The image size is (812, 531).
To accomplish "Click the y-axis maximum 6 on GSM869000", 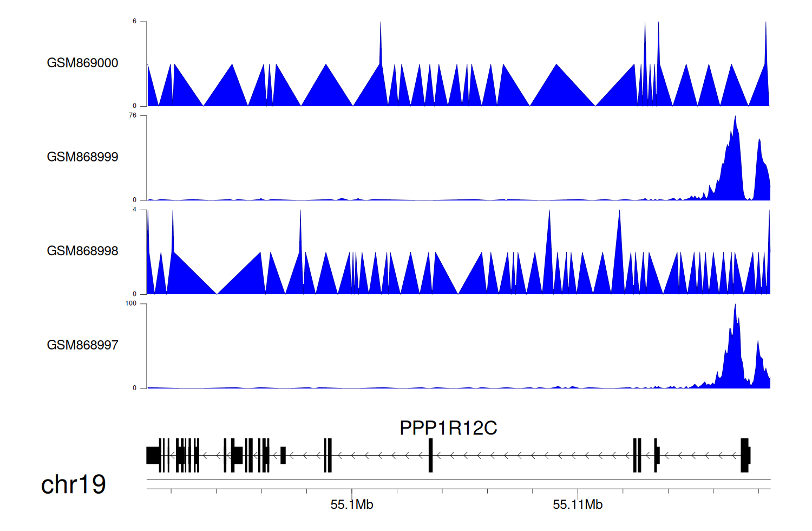I will pos(134,22).
